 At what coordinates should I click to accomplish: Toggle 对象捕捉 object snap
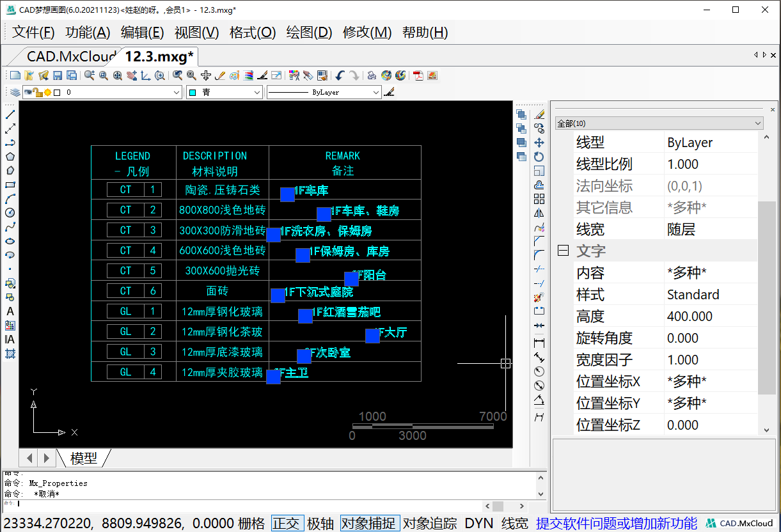(x=370, y=524)
